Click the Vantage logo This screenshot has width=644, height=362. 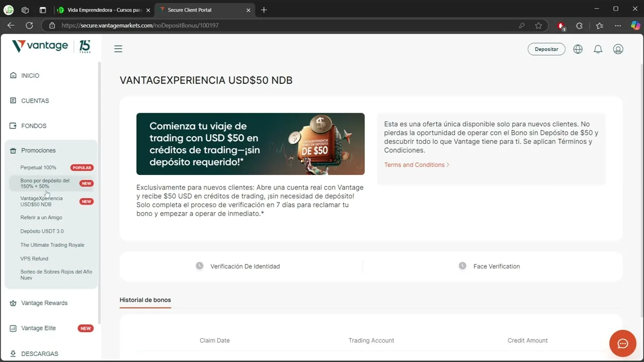click(x=40, y=46)
